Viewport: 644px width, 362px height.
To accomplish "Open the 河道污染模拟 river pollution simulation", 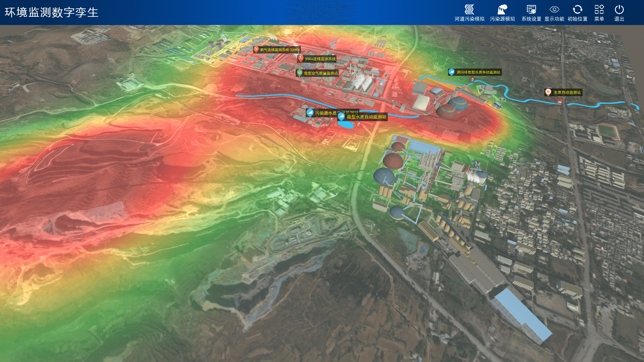I will (x=469, y=9).
